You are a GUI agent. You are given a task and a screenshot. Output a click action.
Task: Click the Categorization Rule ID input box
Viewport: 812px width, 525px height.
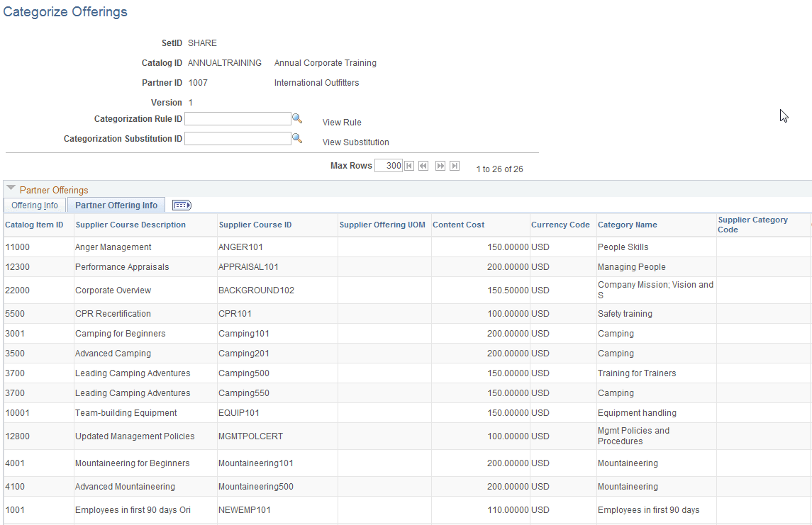click(238, 118)
